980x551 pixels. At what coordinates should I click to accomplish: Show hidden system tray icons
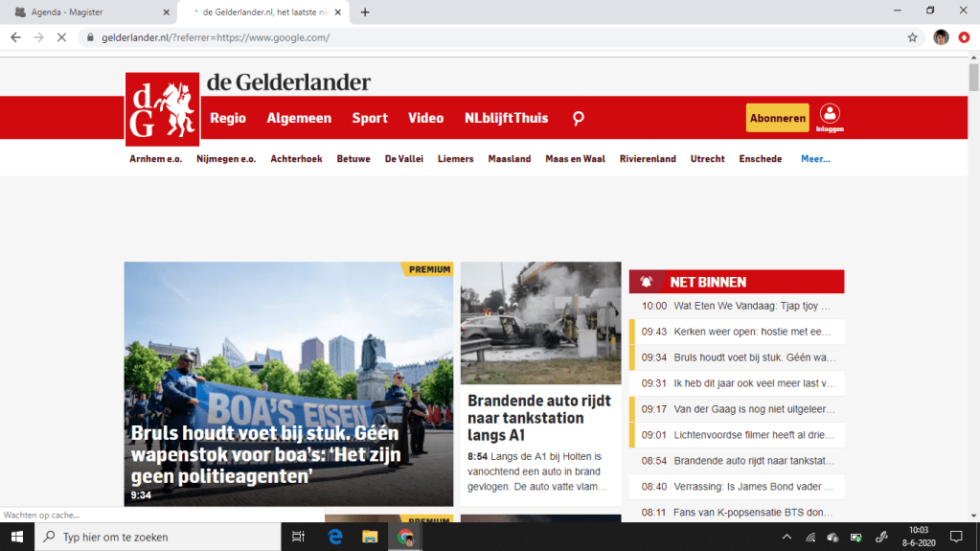(x=786, y=537)
